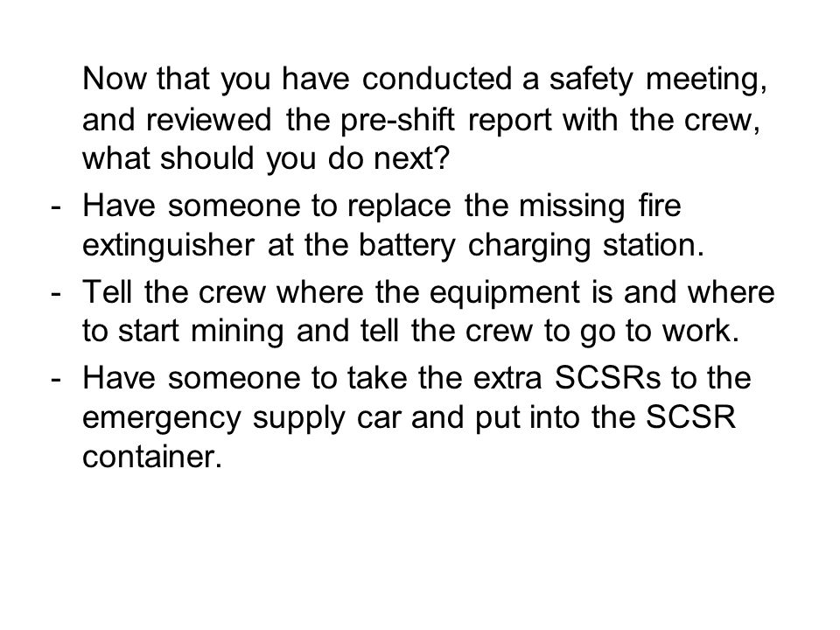Click the word 'extinguisher' in the first option

[x=168, y=246]
